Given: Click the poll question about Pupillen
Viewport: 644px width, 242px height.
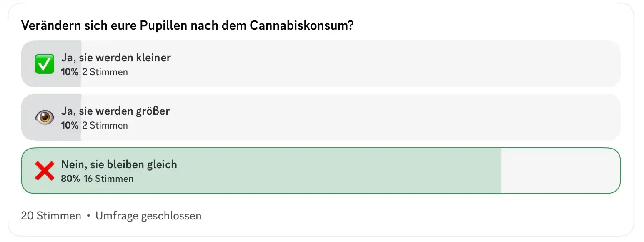Looking at the screenshot, I should click(188, 25).
